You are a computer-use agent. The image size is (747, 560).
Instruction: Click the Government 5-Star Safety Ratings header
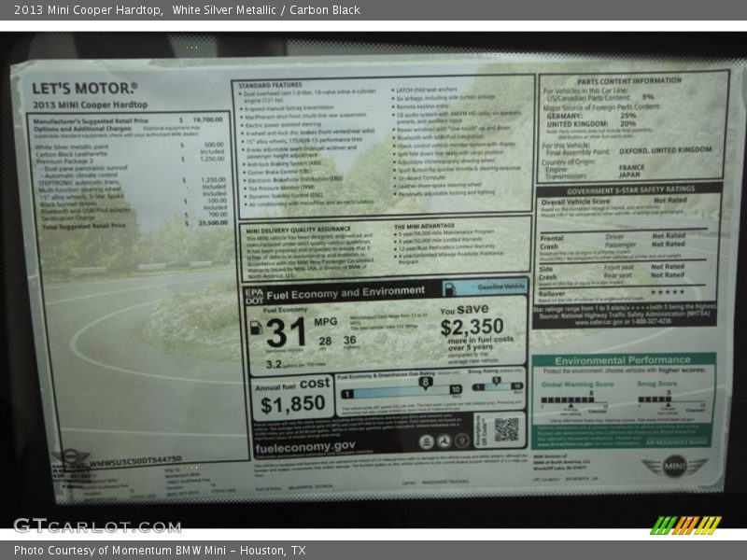[630, 189]
